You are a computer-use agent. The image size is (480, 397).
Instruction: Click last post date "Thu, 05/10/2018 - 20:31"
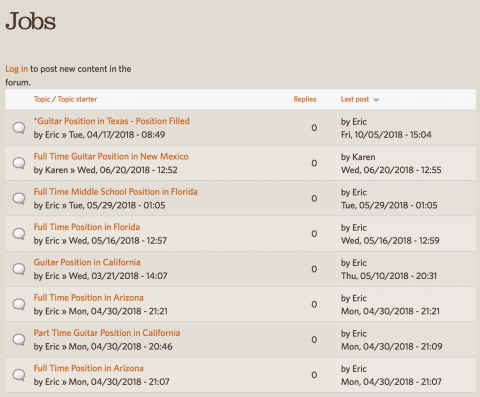click(x=389, y=276)
